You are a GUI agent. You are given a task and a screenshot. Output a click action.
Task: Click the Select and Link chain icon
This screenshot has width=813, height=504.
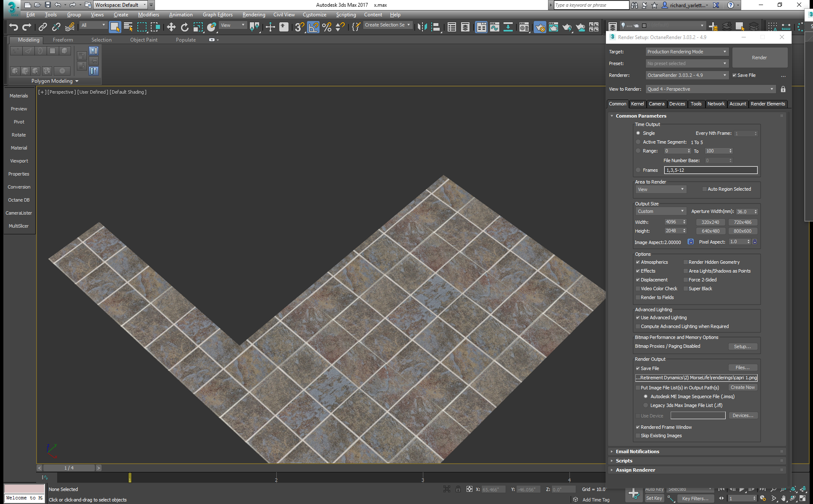point(42,27)
